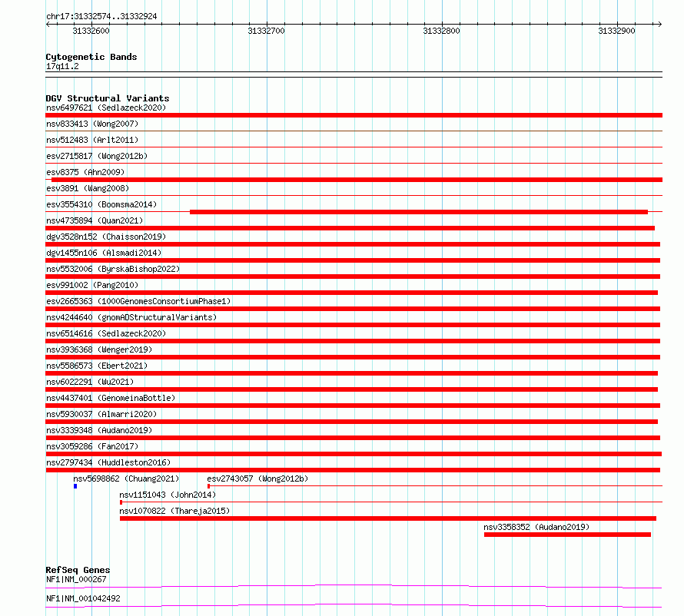Open nsv5532006 (ByrskaBishop2022) variant label
The height and width of the screenshot is (616, 684).
[113, 269]
